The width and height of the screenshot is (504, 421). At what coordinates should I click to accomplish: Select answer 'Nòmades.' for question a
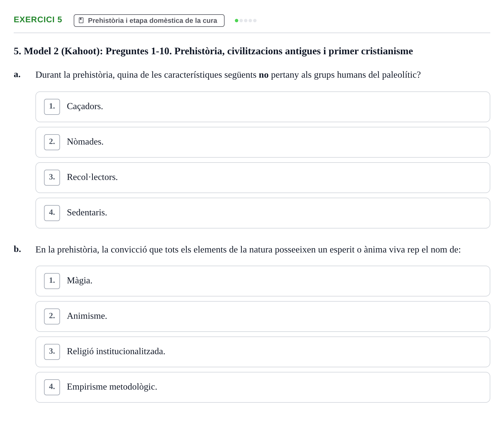coord(263,142)
